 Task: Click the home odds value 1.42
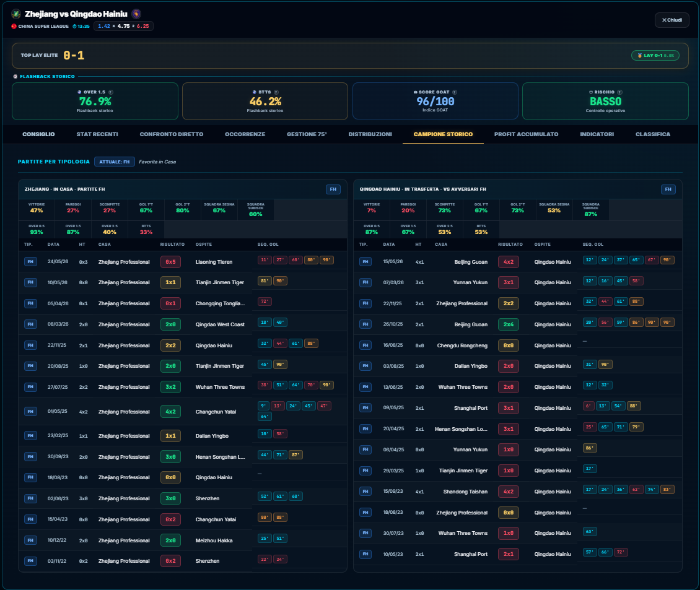[x=104, y=27]
